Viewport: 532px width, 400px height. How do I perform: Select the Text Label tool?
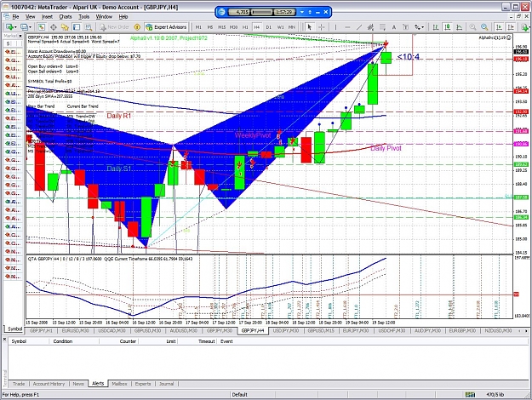tap(405, 27)
